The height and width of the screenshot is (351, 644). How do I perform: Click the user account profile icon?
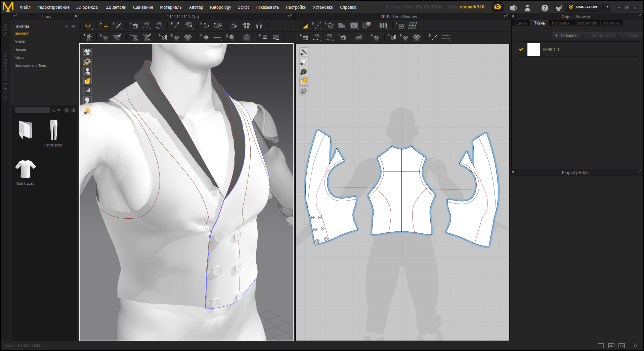click(527, 7)
